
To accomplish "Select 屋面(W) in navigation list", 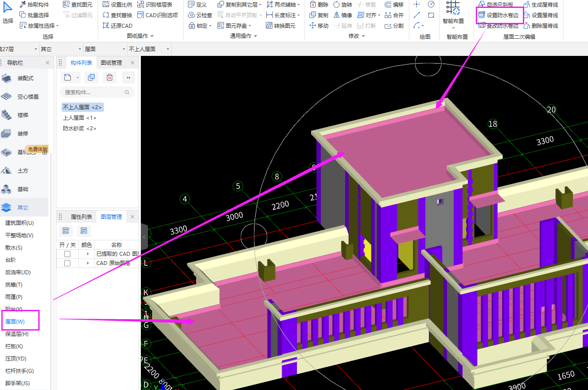I will [x=15, y=321].
